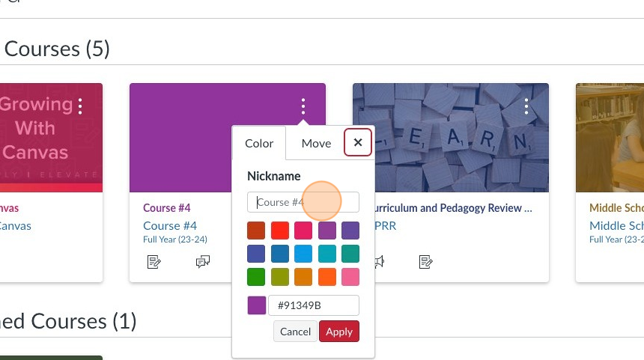Open CPRR course announcements icon

[x=379, y=261]
